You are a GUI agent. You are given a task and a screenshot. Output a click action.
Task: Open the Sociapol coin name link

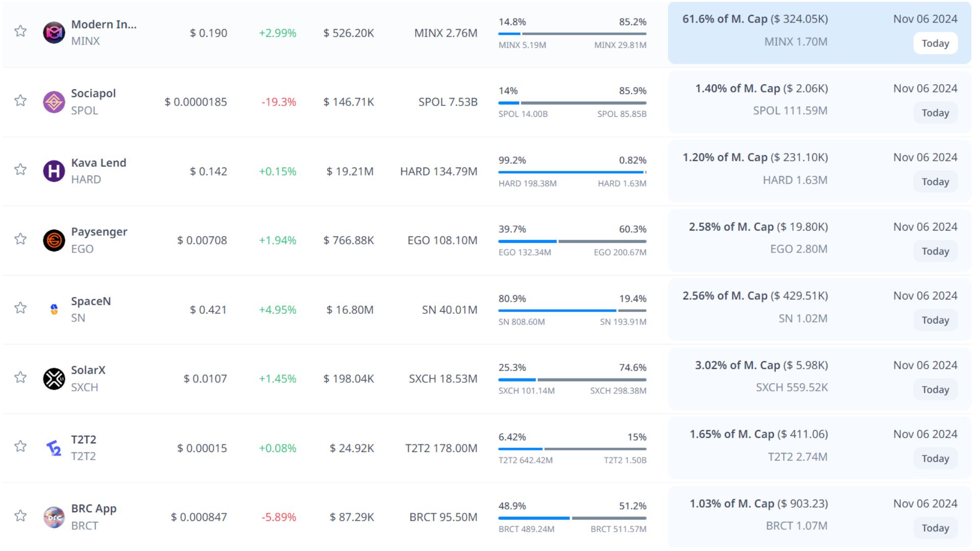point(93,93)
